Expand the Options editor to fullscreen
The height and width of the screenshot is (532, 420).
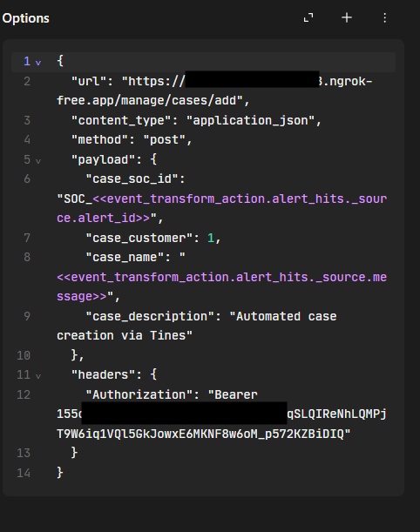[x=308, y=17]
